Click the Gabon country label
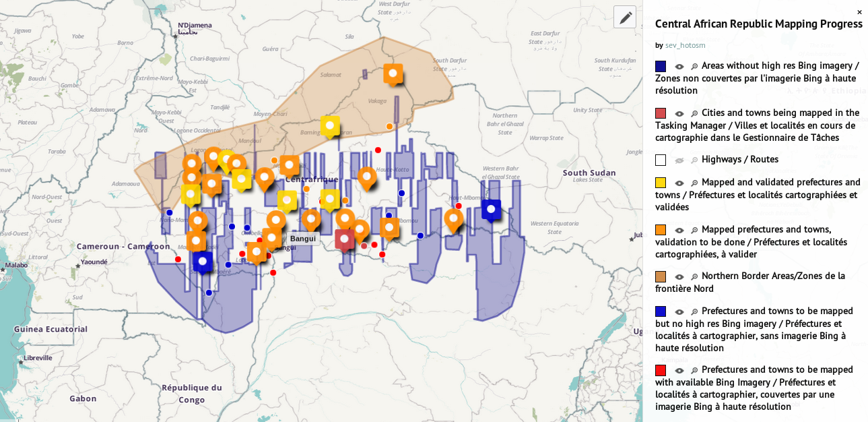The width and height of the screenshot is (868, 422). point(83,398)
